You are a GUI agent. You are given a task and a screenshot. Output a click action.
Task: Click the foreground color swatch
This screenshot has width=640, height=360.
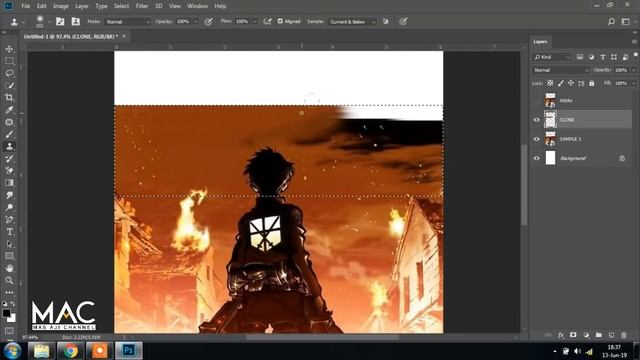(7, 313)
